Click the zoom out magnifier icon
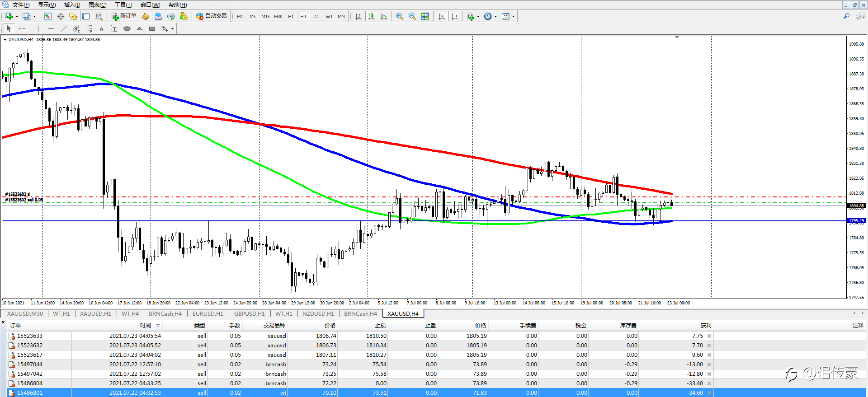This screenshot has width=868, height=397. [x=412, y=16]
